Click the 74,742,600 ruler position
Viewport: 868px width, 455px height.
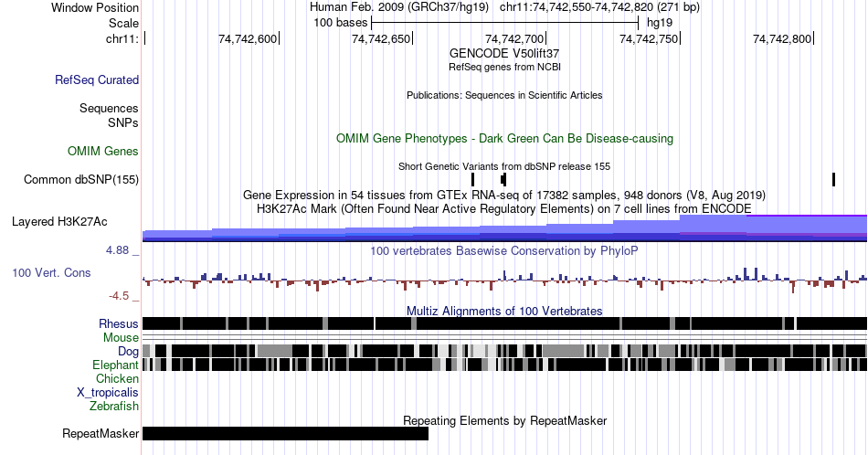pyautogui.click(x=248, y=38)
